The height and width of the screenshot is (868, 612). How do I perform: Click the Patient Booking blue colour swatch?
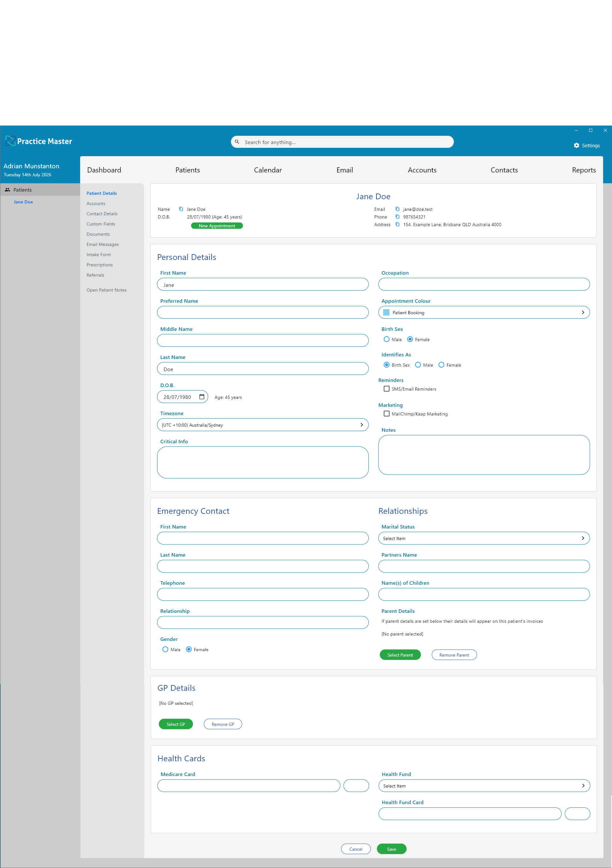pos(386,312)
